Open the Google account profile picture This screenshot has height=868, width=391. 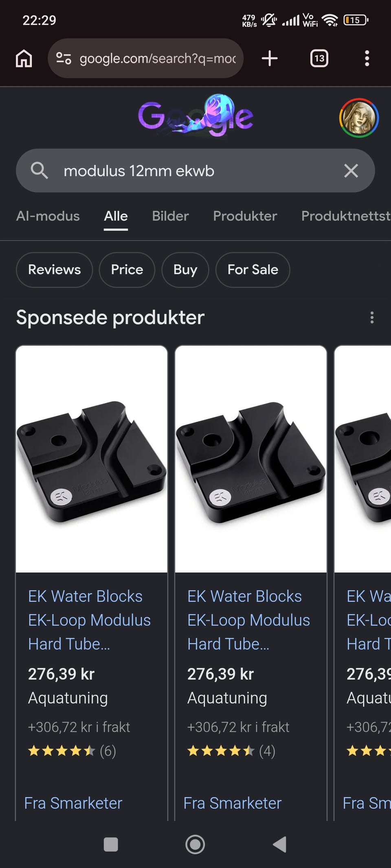click(359, 118)
